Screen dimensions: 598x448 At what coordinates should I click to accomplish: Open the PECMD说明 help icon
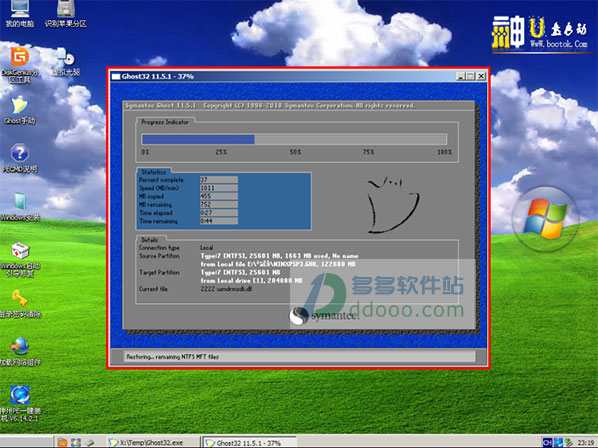click(x=19, y=157)
